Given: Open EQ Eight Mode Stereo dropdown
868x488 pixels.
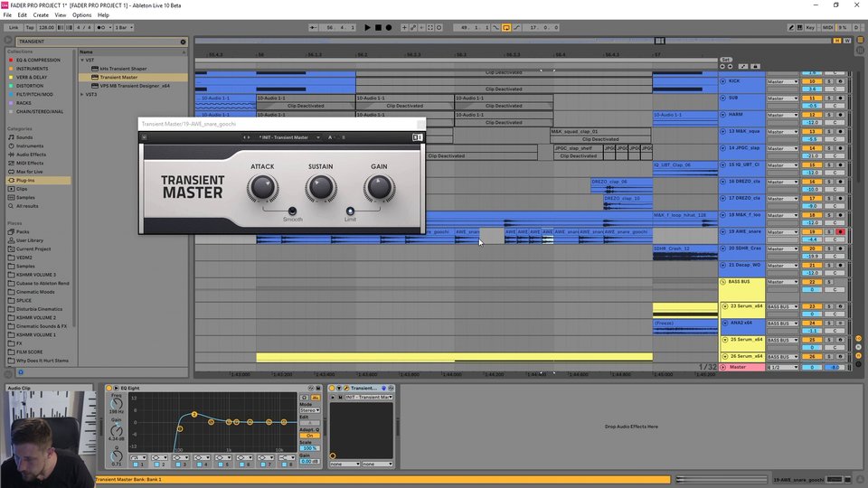Looking at the screenshot, I should tap(310, 410).
